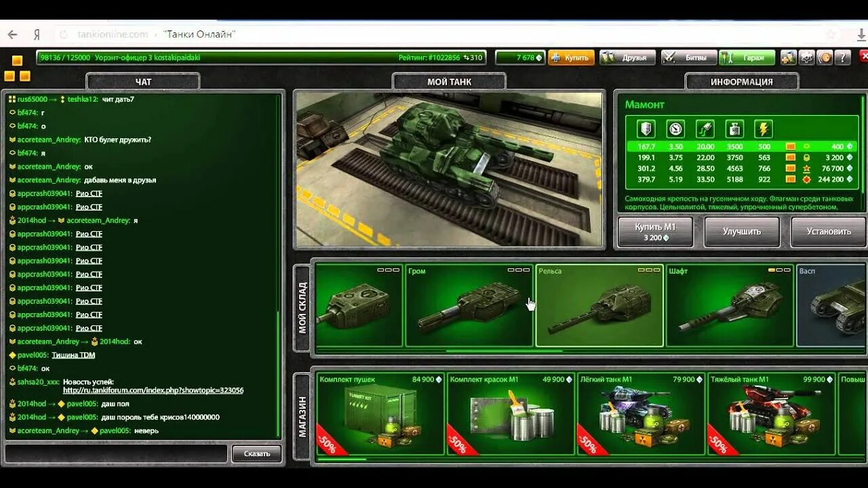The image size is (868, 488).
Task: Click the rating #1022856 text
Action: [x=429, y=58]
